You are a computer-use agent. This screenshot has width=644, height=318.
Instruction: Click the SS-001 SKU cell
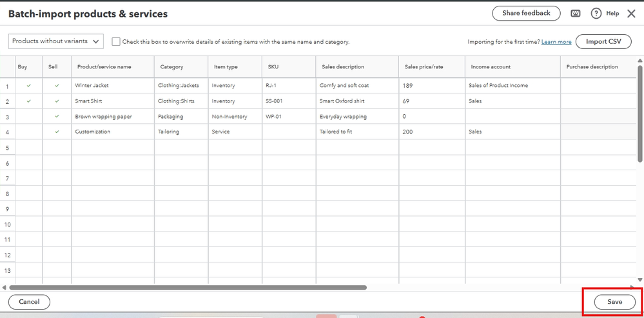tap(289, 101)
